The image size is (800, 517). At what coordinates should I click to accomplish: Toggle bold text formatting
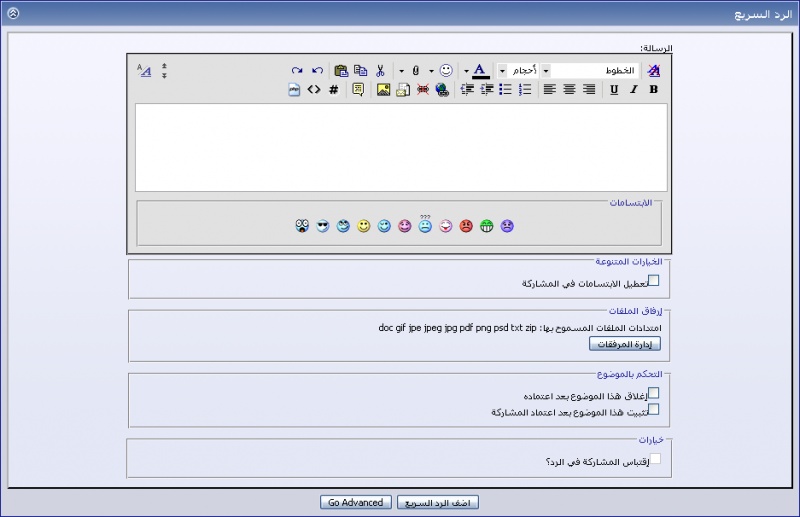pyautogui.click(x=653, y=90)
